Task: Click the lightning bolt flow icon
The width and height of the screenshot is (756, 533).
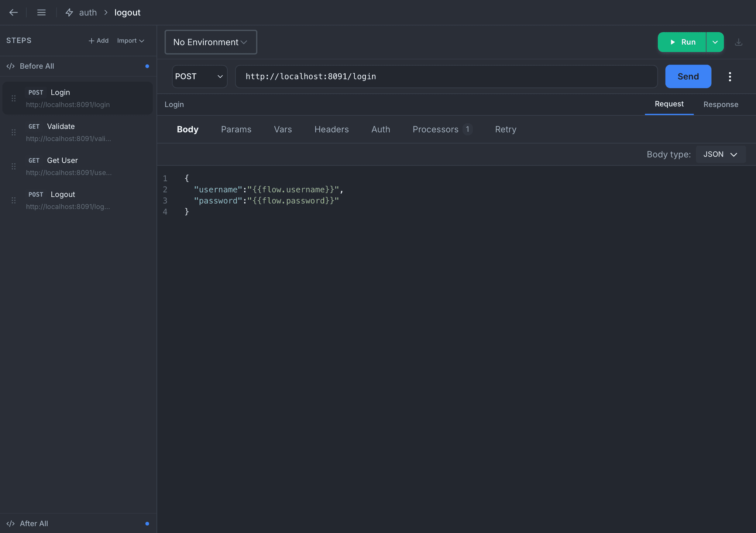Action: 69,13
